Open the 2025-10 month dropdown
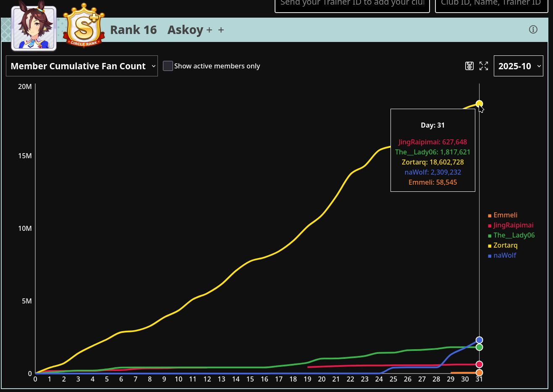 519,66
